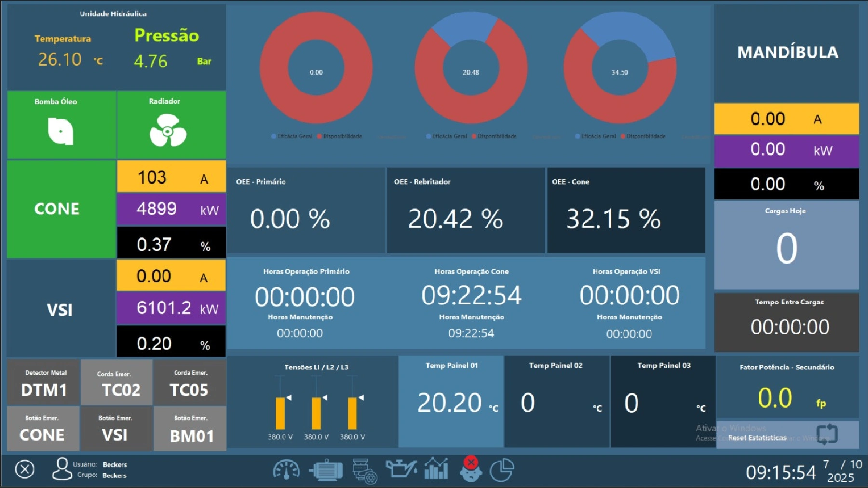Open the electric motor screen icon

pos(325,470)
